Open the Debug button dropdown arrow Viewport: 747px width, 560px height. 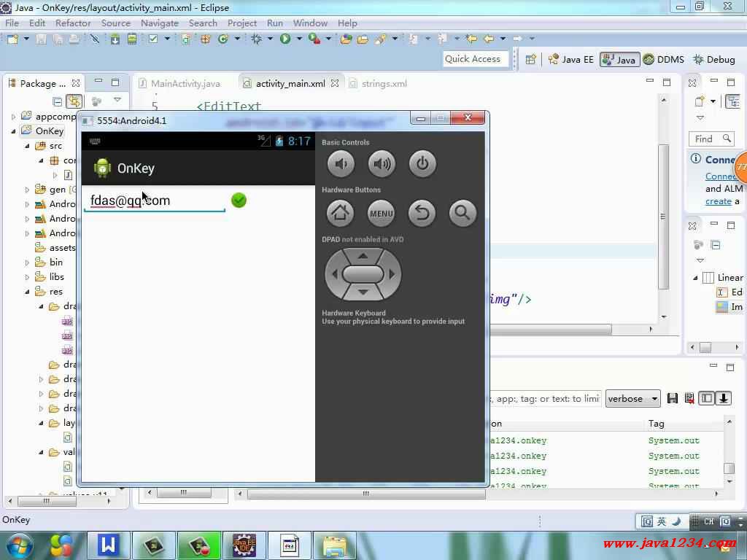(x=270, y=39)
